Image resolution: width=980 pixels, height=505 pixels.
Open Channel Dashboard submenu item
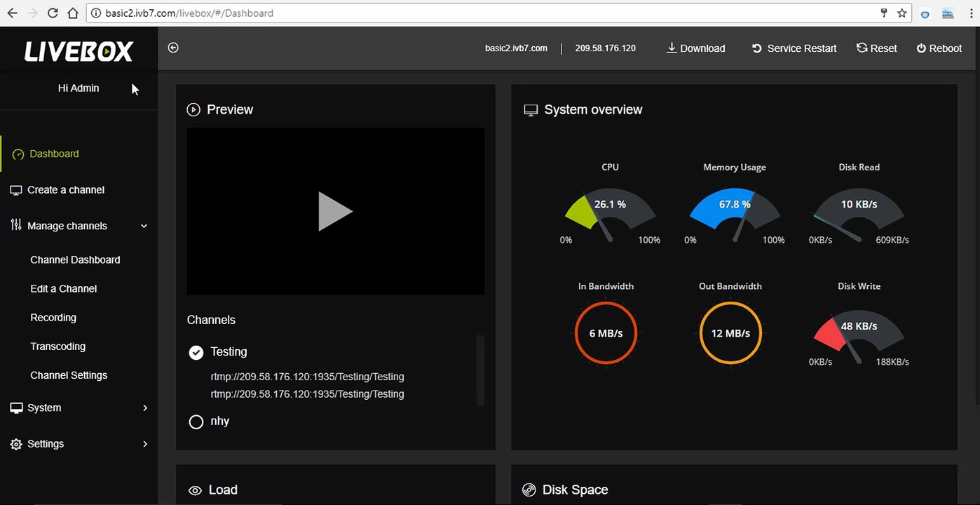(x=75, y=260)
